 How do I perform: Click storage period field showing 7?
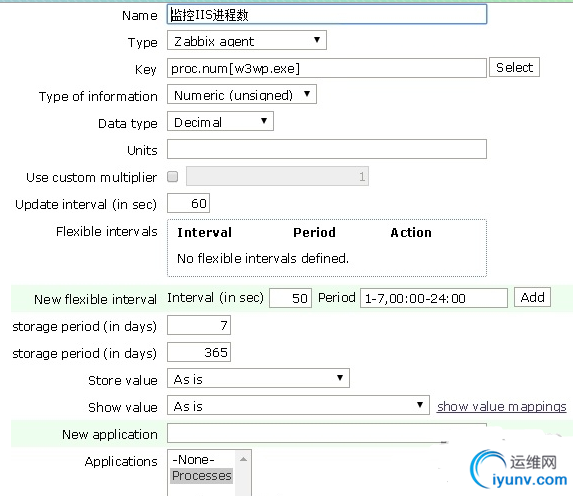(x=199, y=325)
